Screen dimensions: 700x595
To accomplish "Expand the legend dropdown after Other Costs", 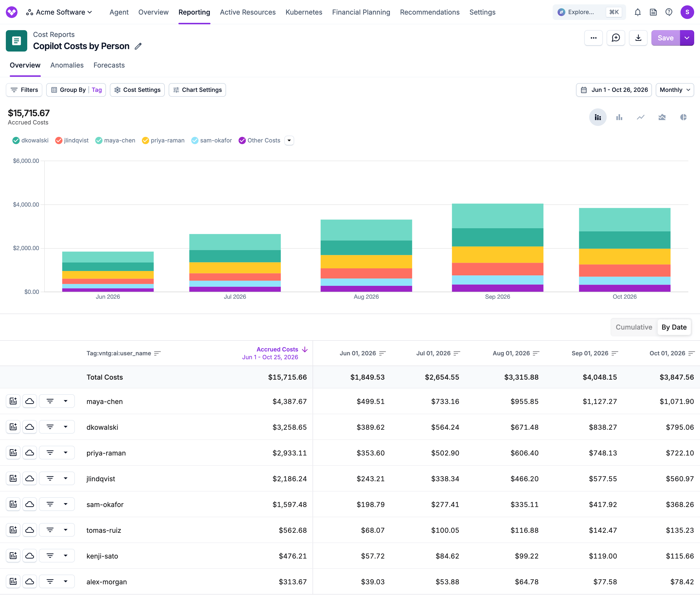I will pos(289,140).
